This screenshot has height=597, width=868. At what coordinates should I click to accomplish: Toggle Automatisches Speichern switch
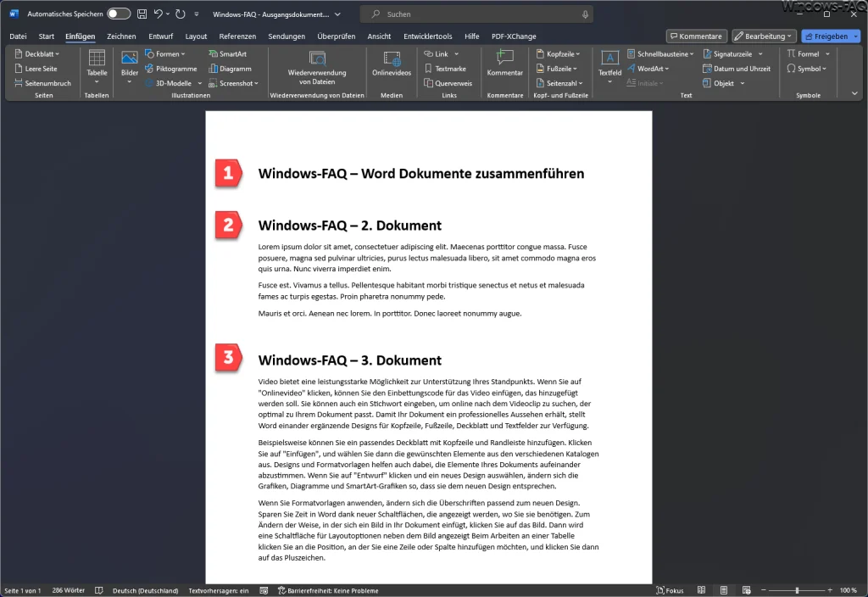coord(119,14)
